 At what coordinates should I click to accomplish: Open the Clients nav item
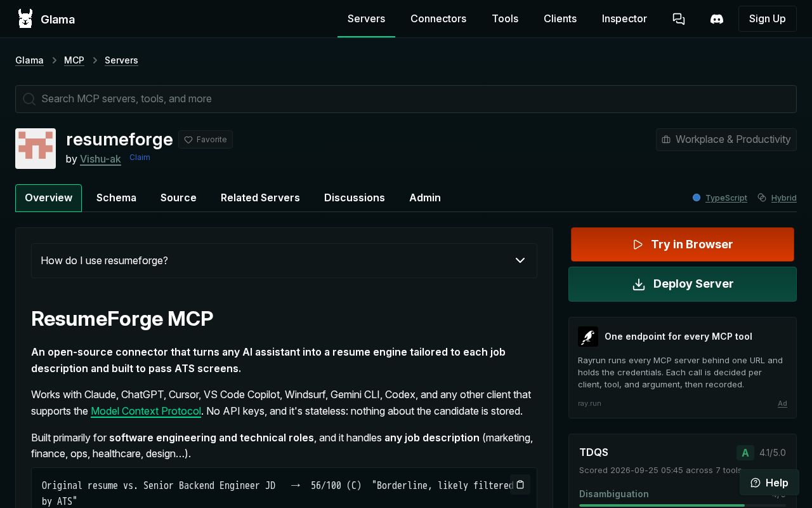click(x=560, y=19)
